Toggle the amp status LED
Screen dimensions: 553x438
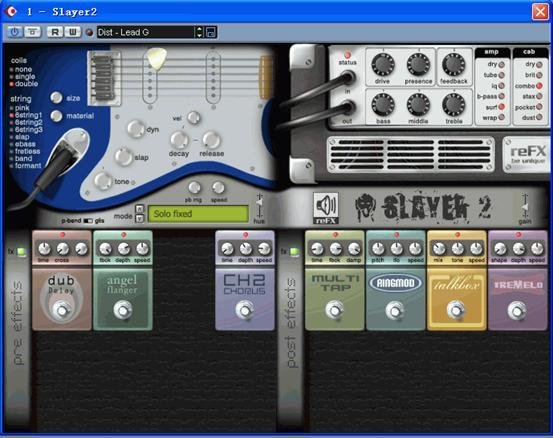(x=347, y=55)
